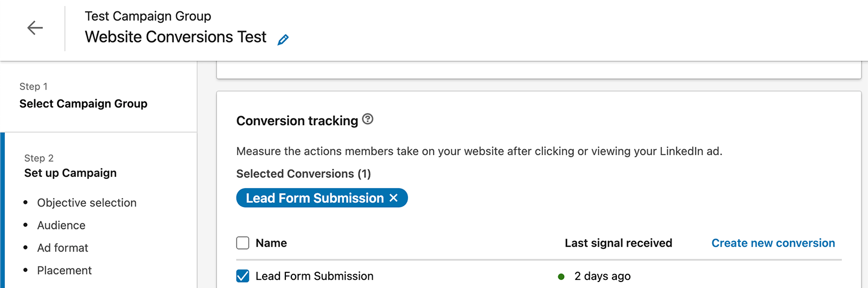Click Lead Form Submission row name
868x288 pixels.
coord(315,276)
